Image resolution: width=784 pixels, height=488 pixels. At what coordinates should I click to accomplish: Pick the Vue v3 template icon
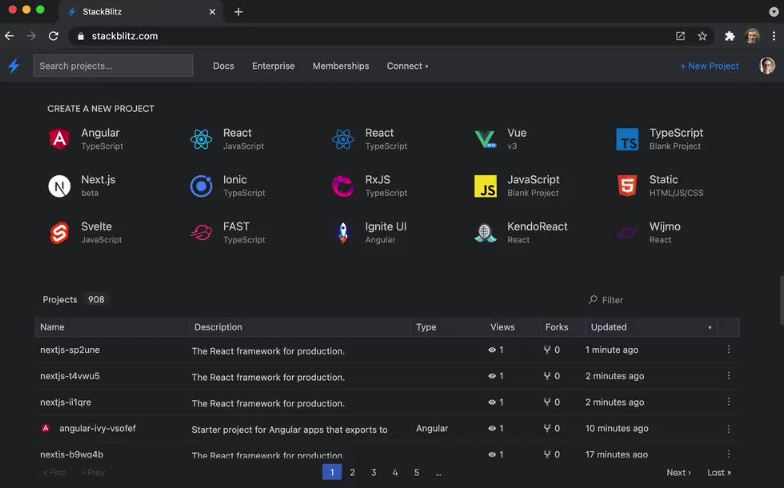485,139
